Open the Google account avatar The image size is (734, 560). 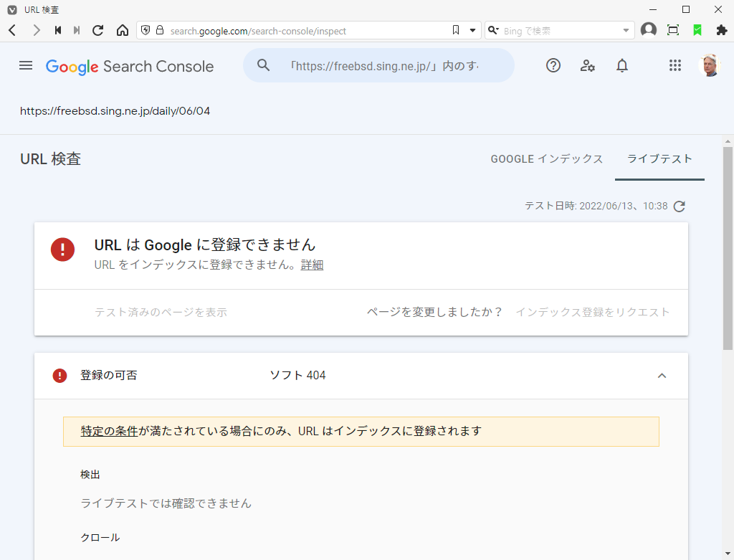coord(709,65)
